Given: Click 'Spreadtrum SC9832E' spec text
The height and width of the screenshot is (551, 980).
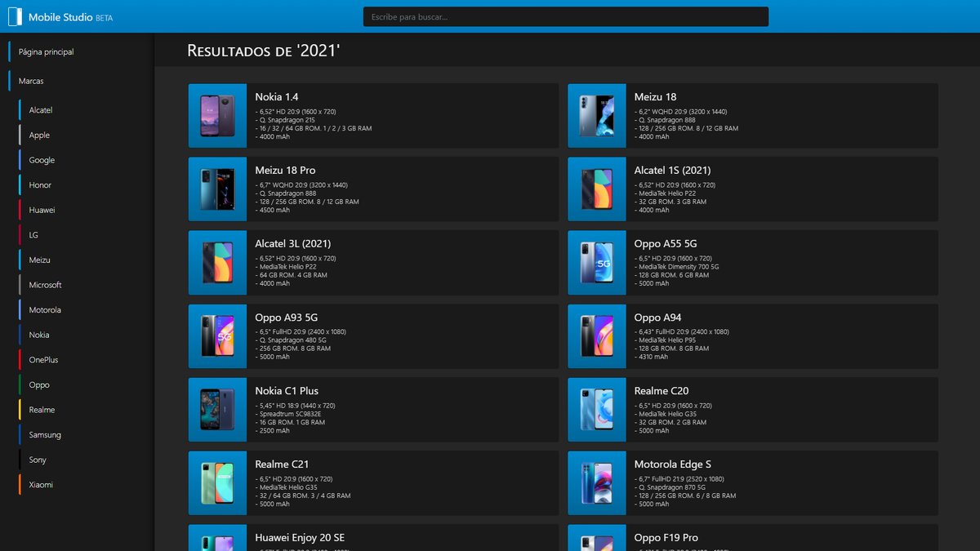Looking at the screenshot, I should pyautogui.click(x=288, y=414).
